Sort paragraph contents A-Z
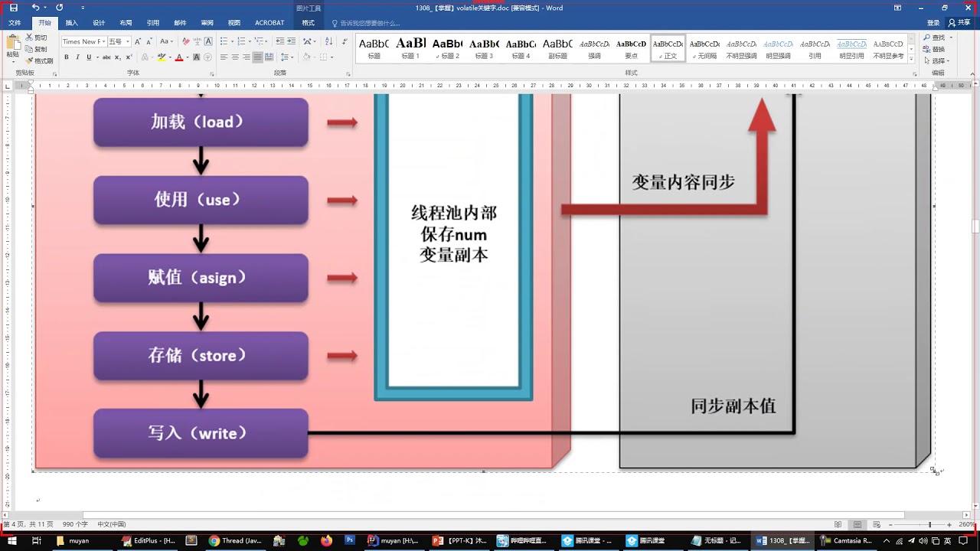980x551 pixels. [329, 41]
